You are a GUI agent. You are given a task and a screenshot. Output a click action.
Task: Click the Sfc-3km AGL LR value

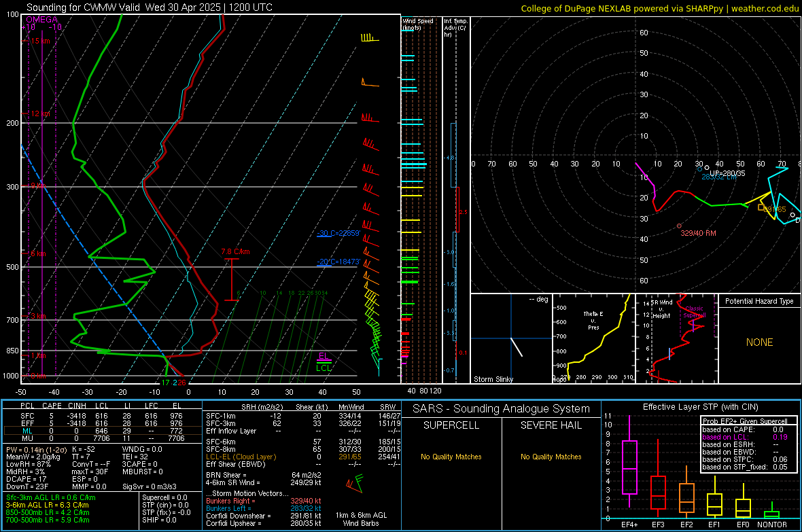[x=51, y=498]
